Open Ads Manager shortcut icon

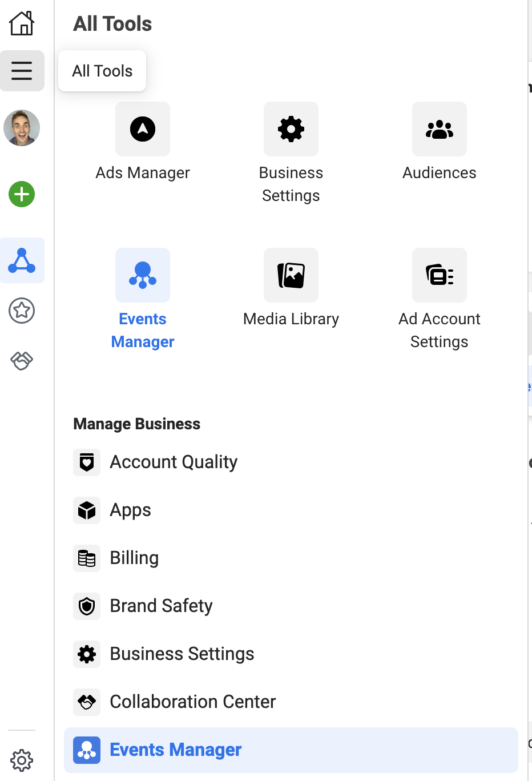pyautogui.click(x=143, y=129)
